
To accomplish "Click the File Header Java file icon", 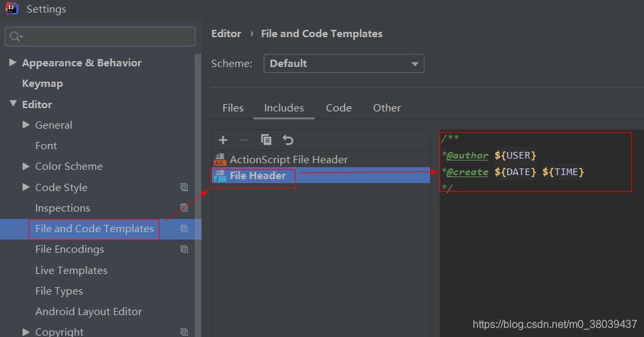I will click(220, 176).
